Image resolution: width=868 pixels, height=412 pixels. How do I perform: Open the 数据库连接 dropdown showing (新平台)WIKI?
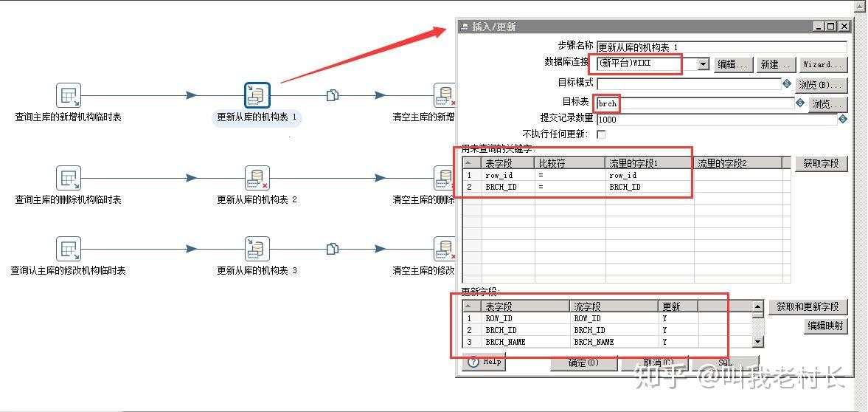pos(653,63)
